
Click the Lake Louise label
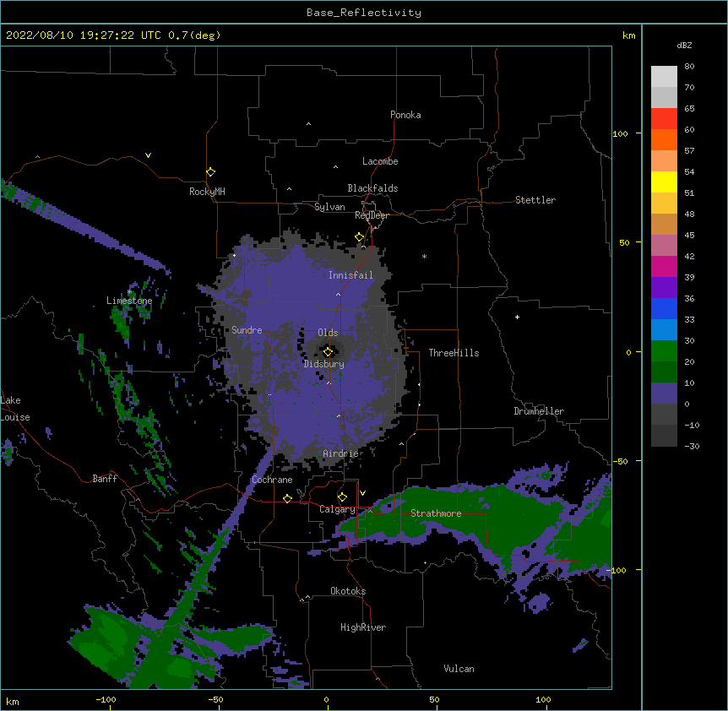click(x=15, y=409)
